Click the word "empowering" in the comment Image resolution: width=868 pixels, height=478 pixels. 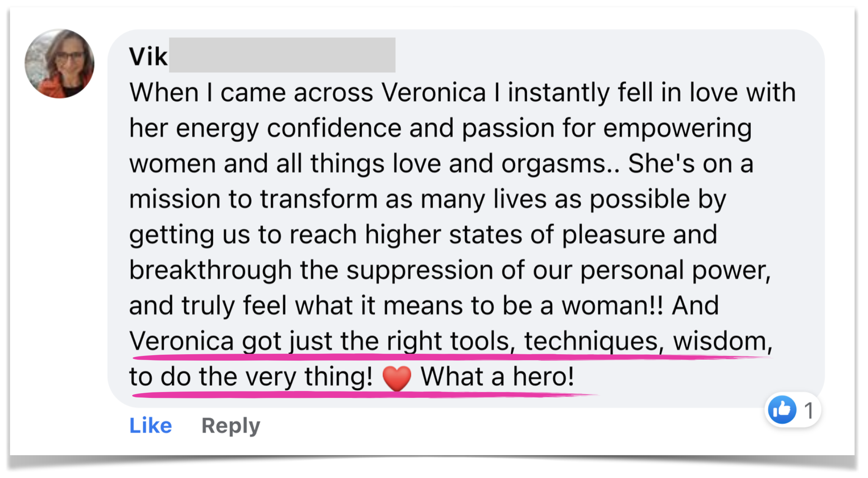(677, 128)
